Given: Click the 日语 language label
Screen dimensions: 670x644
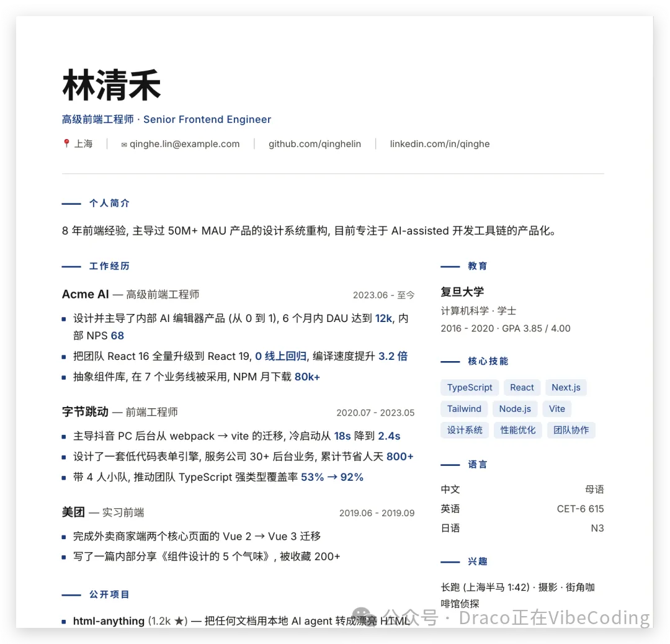Looking at the screenshot, I should click(x=450, y=528).
